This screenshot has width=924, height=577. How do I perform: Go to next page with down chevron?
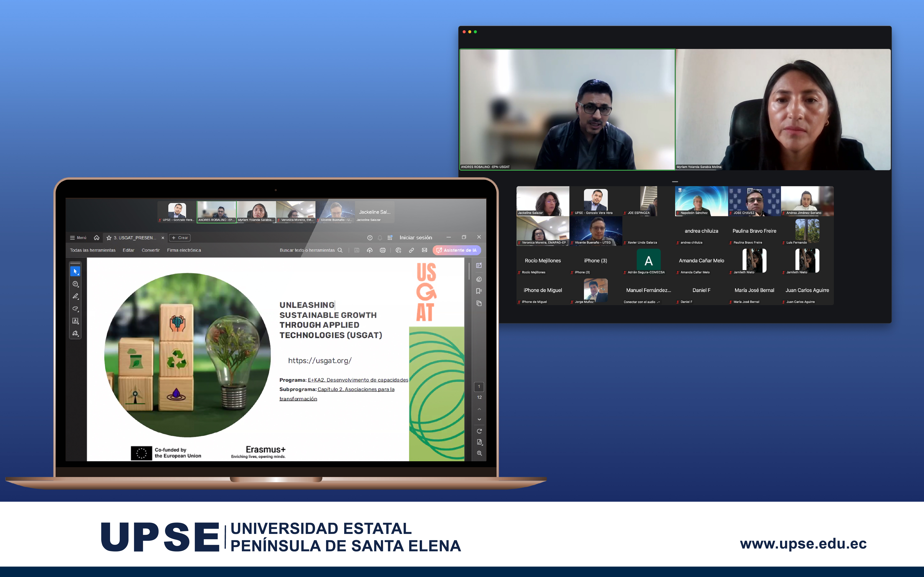(479, 419)
